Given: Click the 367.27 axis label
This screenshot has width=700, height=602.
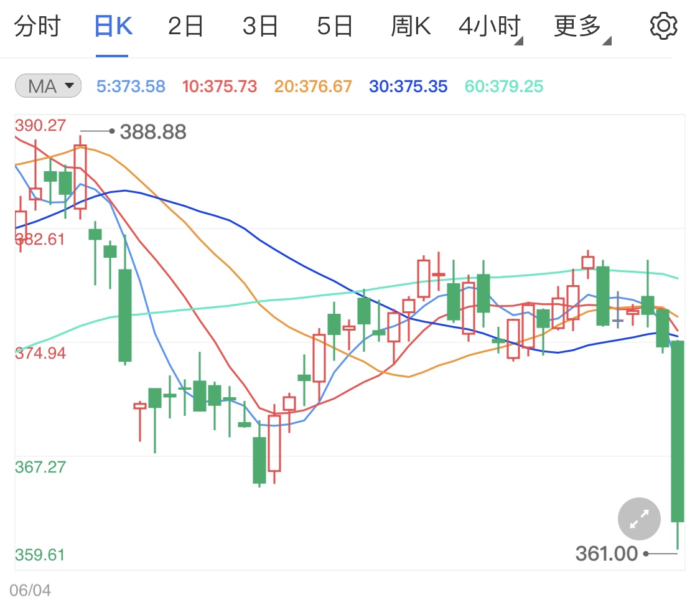Looking at the screenshot, I should 40,467.
